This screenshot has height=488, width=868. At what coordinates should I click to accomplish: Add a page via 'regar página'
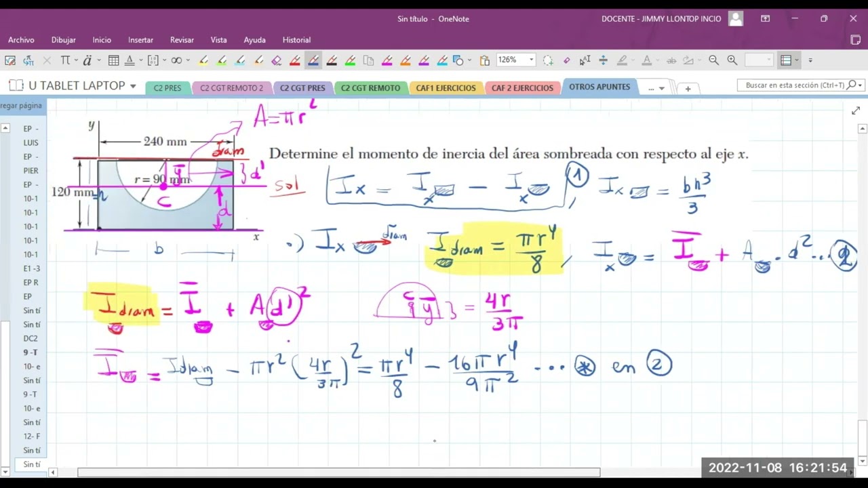click(x=21, y=106)
